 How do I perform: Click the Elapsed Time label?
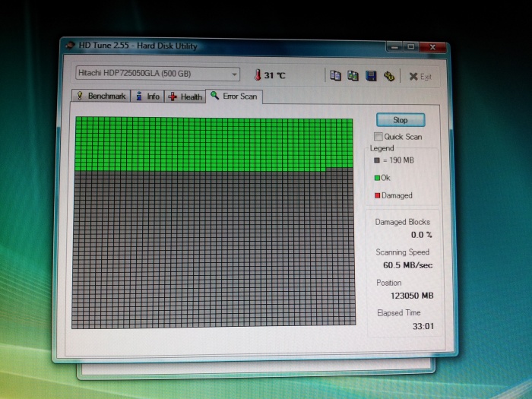point(399,313)
